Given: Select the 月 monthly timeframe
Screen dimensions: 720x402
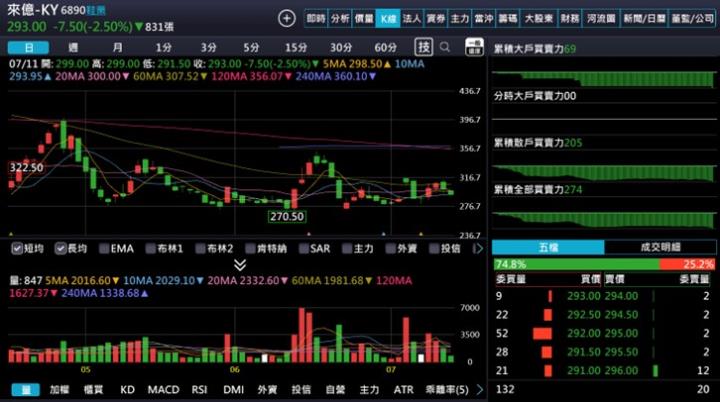Looking at the screenshot, I should tap(118, 47).
